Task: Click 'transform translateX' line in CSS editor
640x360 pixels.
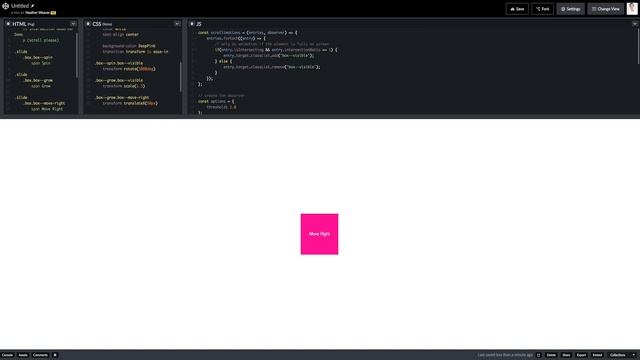Action: [130, 103]
